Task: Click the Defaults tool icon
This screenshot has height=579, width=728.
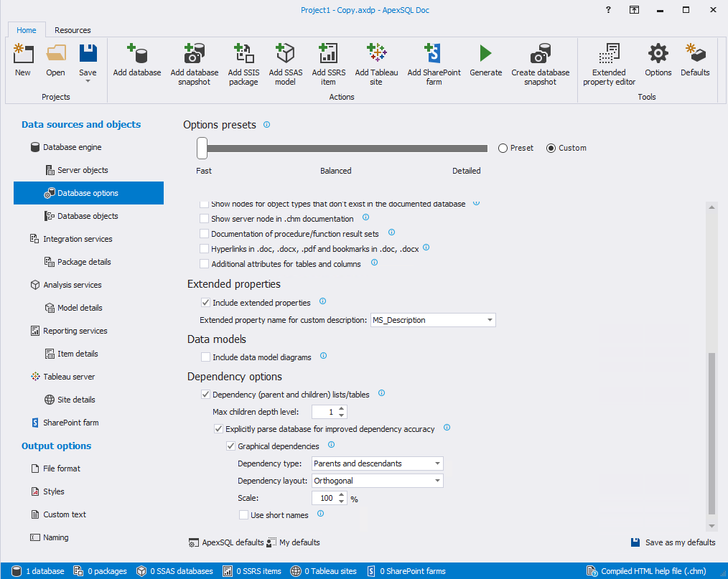Action: click(x=695, y=53)
